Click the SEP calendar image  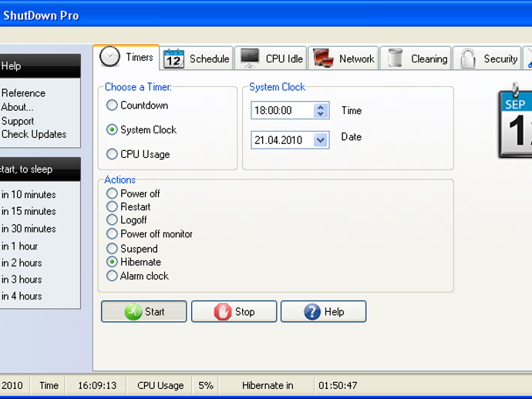515,122
